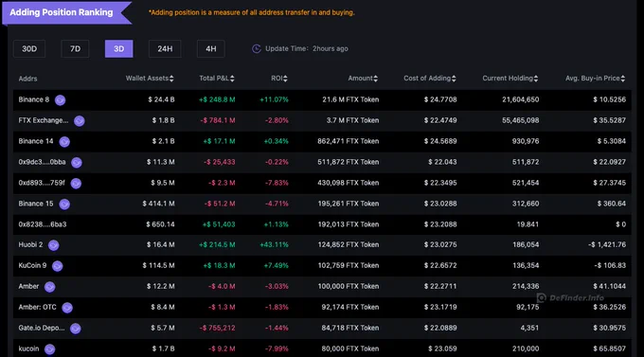Sort table by Wallet Assets column
This screenshot has height=357, width=644.
pos(150,78)
